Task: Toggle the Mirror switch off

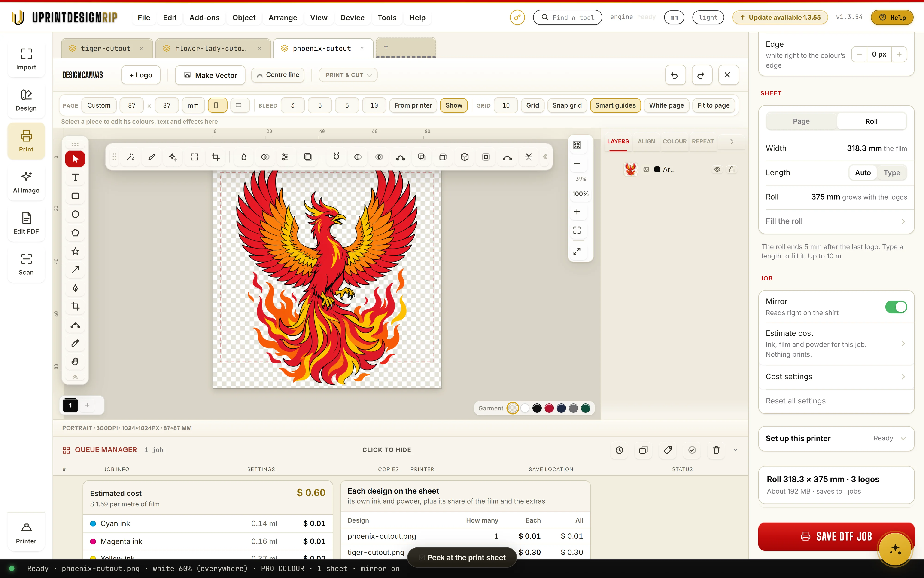Action: [896, 307]
